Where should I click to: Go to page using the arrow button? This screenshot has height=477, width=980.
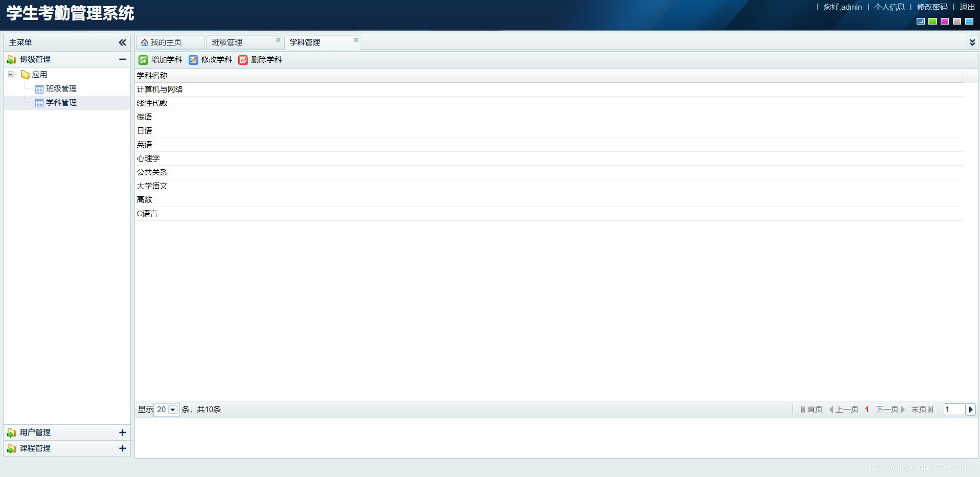tap(970, 410)
